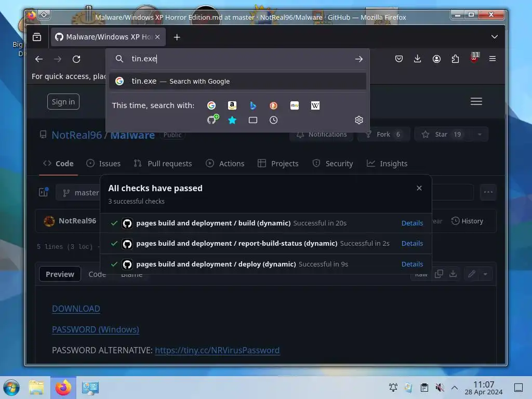This screenshot has width=532, height=399.
Task: Search in open Tabs icon
Action: 253,120
